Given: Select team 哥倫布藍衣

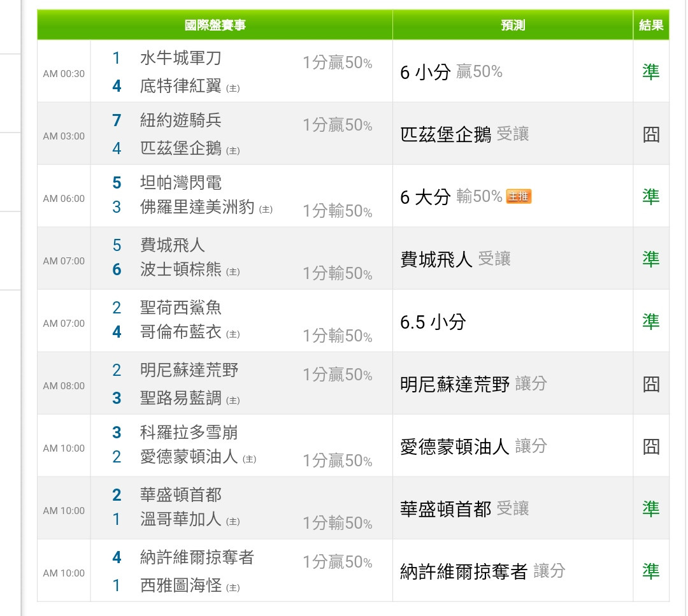Looking at the screenshot, I should coord(181,331).
